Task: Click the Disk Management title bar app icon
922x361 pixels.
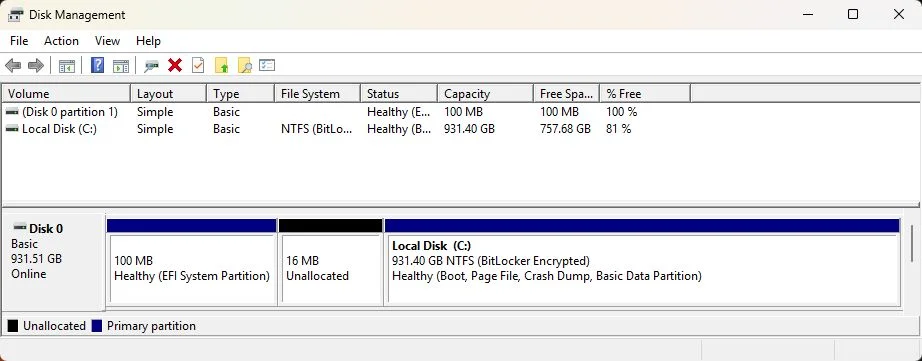Action: click(16, 15)
